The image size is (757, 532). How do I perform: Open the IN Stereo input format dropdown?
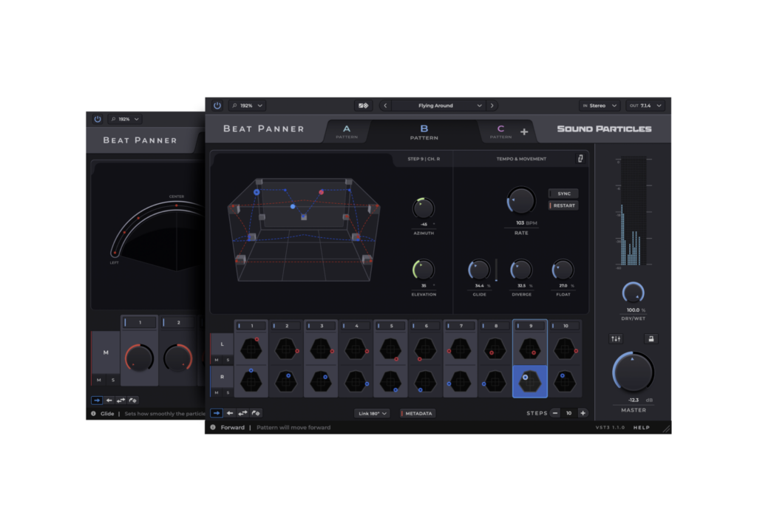pyautogui.click(x=600, y=106)
